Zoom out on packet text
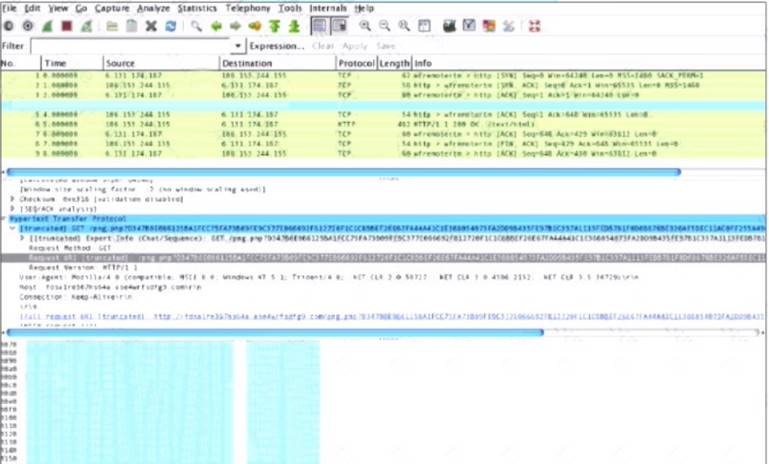Screen dimensions: 769x464 (384, 26)
